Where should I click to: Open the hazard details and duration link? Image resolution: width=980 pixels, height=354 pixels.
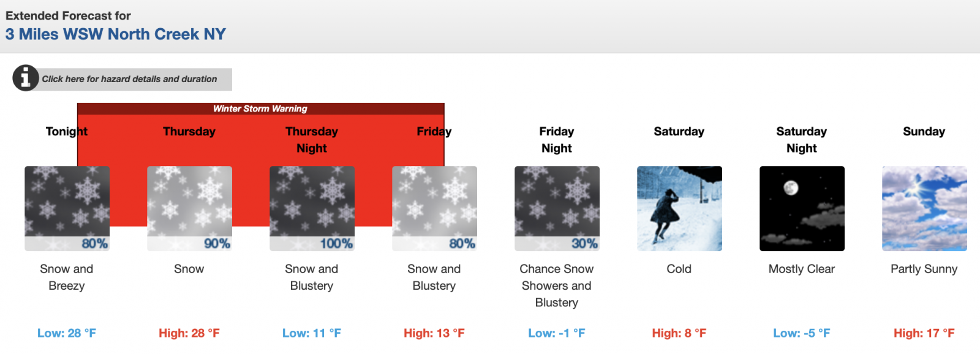(129, 79)
